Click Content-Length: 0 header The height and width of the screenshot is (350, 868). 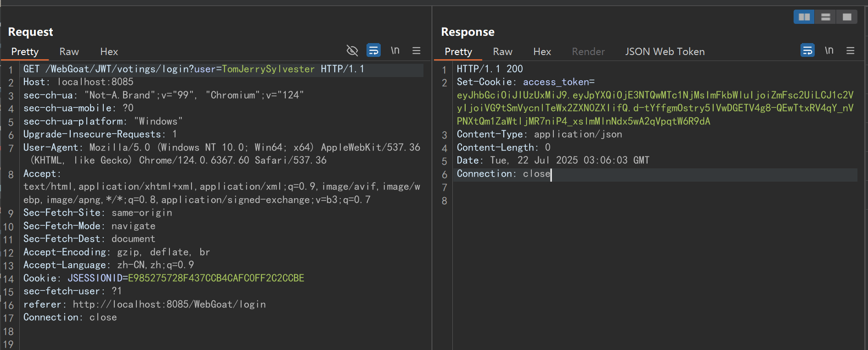pyautogui.click(x=504, y=147)
